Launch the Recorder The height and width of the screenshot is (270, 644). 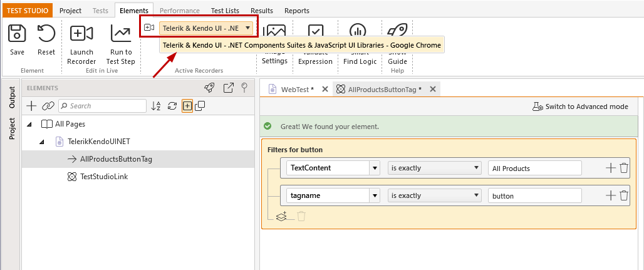pos(81,44)
